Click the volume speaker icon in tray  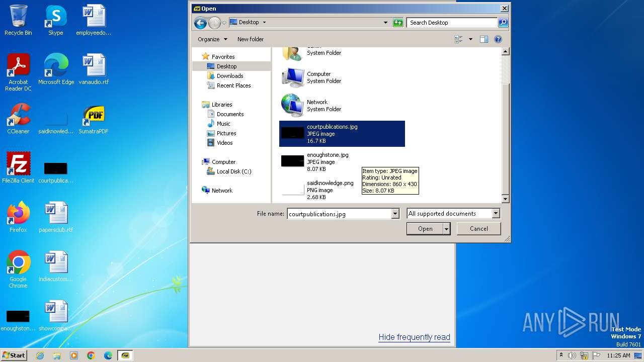pos(572,355)
